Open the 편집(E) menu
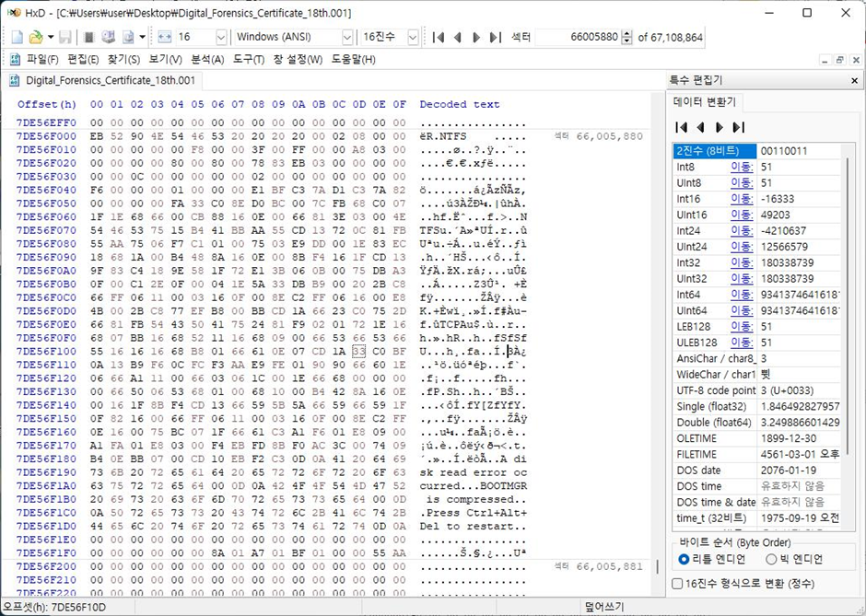The image size is (866, 616). point(83,60)
